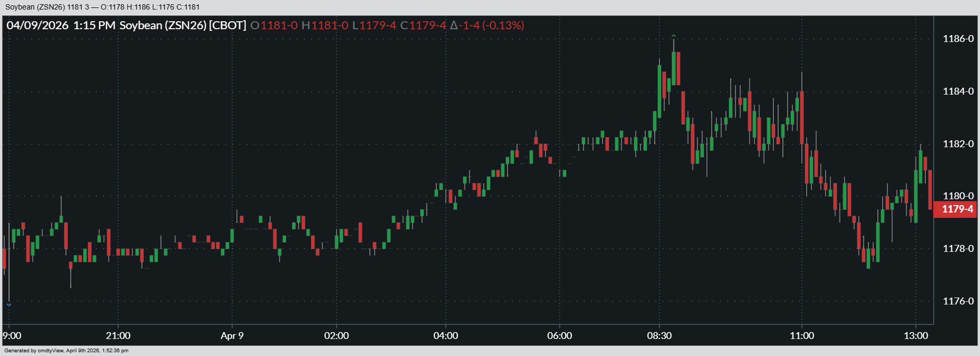
Task: Click the 13:00 time axis label
Action: pos(916,336)
